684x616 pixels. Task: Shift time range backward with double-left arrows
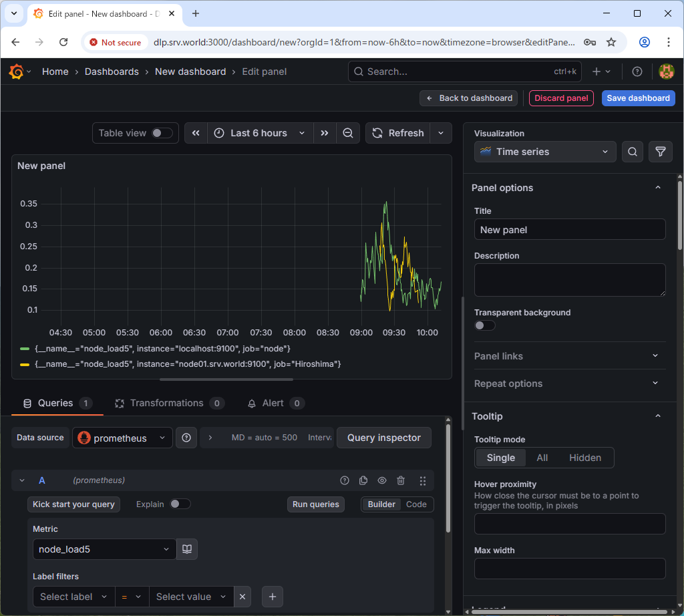tap(196, 133)
